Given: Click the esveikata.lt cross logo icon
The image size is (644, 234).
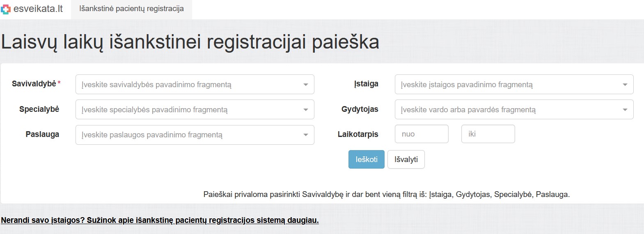Looking at the screenshot, I should tap(5, 9).
